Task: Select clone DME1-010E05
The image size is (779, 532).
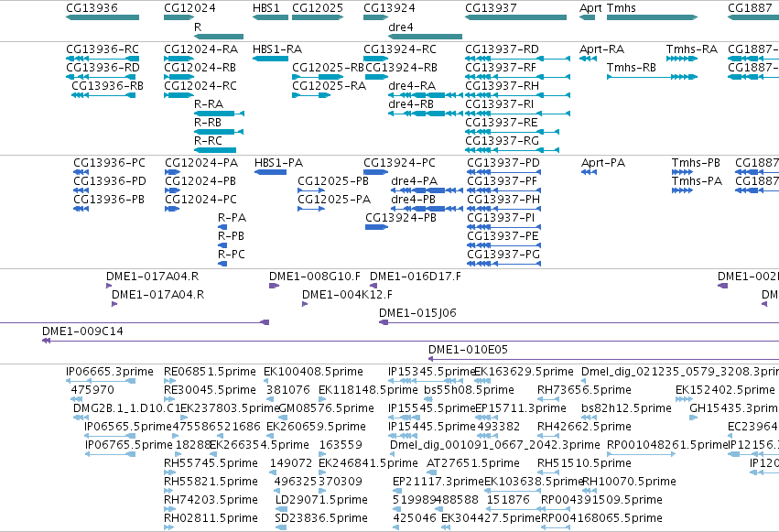Action: [603, 359]
